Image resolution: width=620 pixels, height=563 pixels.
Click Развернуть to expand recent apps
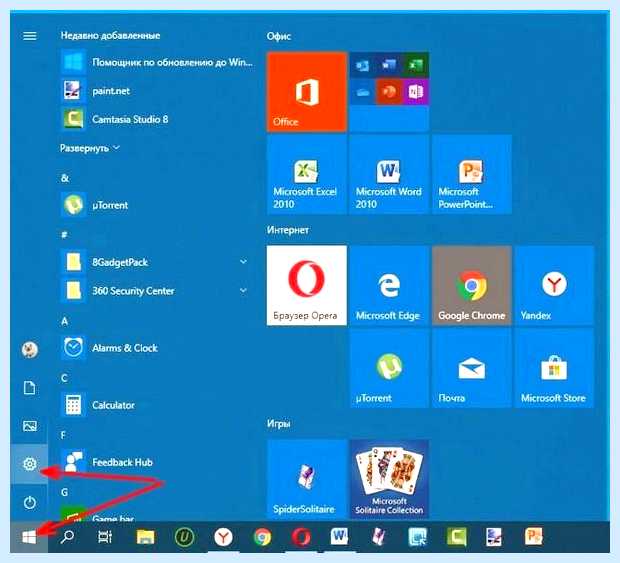tap(90, 148)
